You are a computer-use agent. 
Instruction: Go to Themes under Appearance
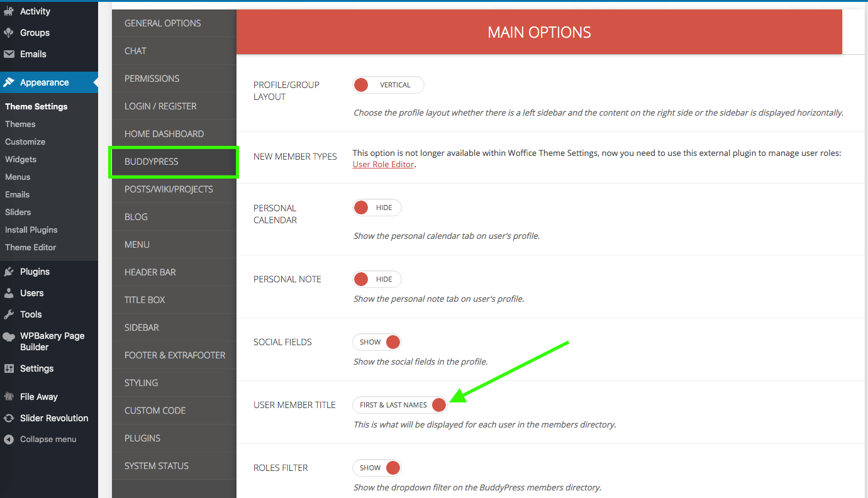(20, 124)
